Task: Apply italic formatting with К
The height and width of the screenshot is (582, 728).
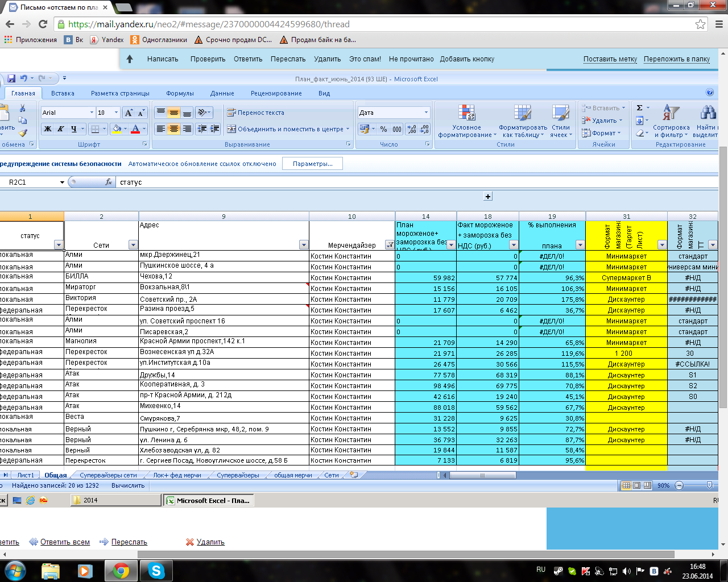Action: tap(60, 129)
